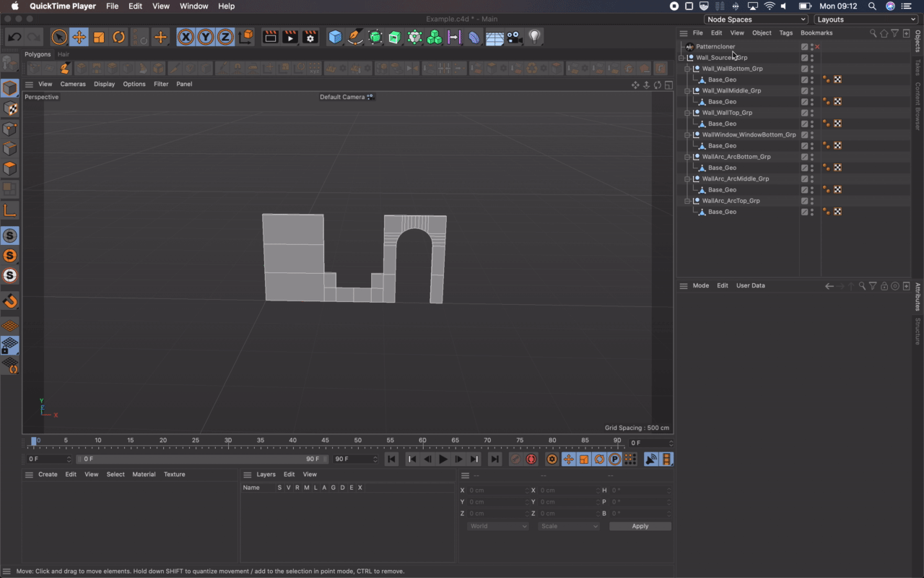
Task: Collapse the Wall_WallBottom_Grp tree node
Action: click(x=688, y=69)
